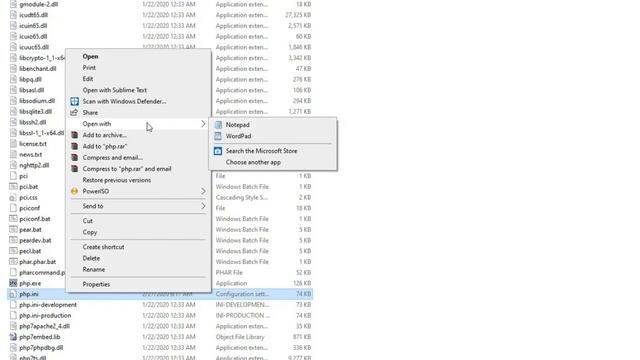Select the nghttp2.dll file name

[x=34, y=165]
